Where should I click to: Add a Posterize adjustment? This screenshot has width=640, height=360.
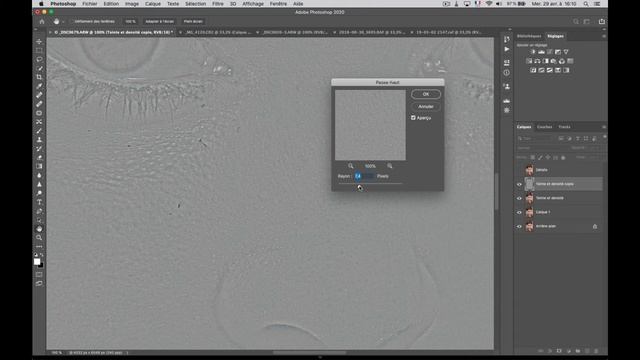541,70
